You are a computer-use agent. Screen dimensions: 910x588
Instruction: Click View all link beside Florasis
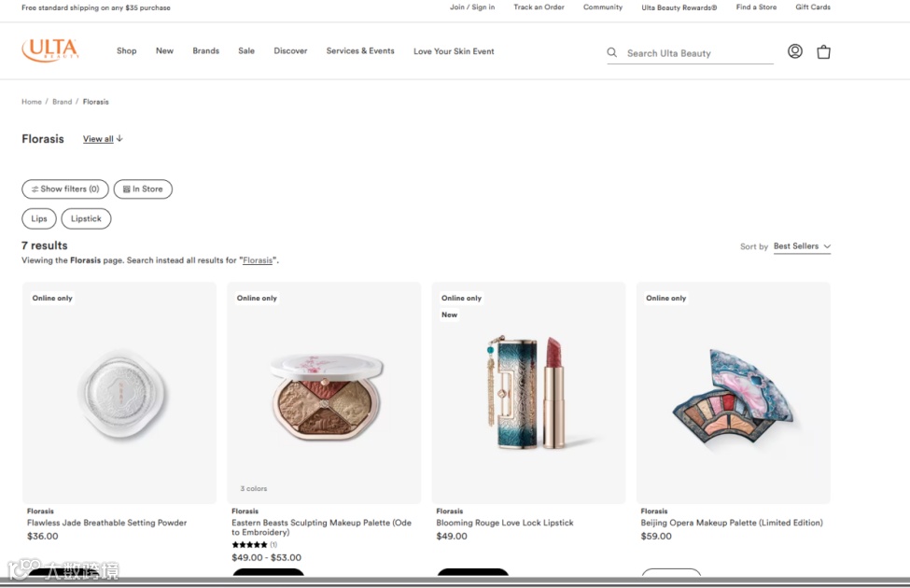103,139
